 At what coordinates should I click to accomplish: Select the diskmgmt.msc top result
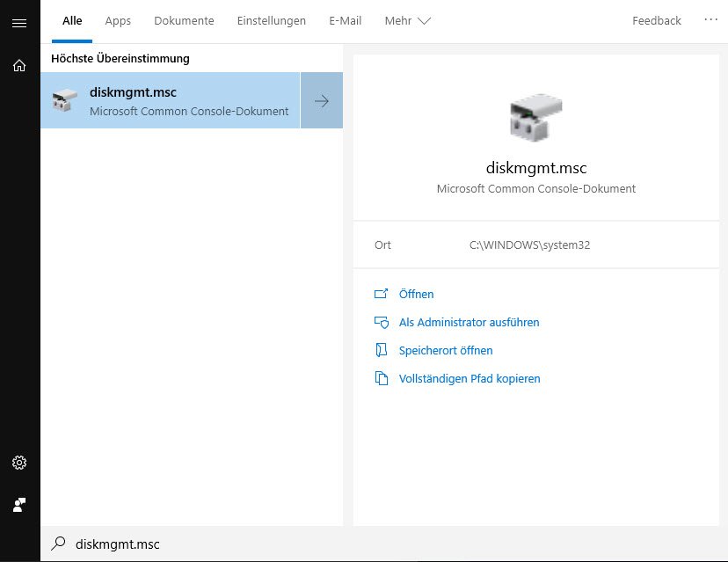[171, 100]
